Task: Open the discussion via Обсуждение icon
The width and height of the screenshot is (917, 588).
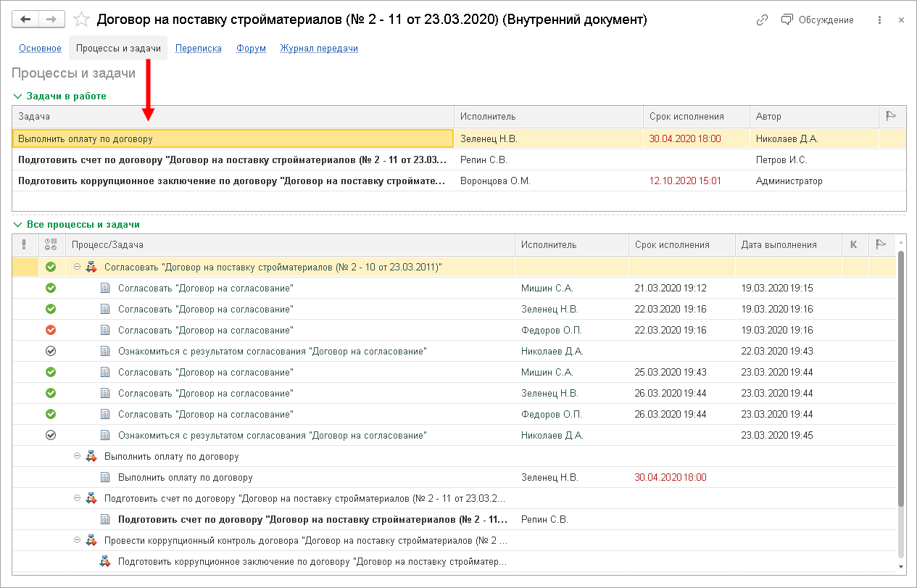Action: coord(786,20)
